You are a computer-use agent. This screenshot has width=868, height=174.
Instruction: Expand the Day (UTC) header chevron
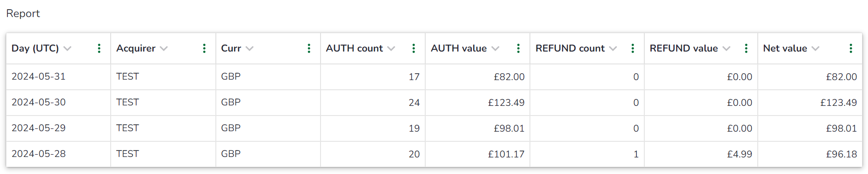[67, 49]
